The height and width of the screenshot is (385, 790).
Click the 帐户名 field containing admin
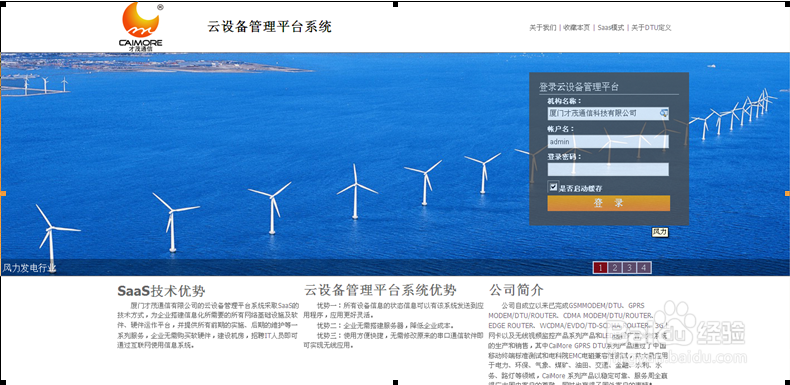pos(608,142)
